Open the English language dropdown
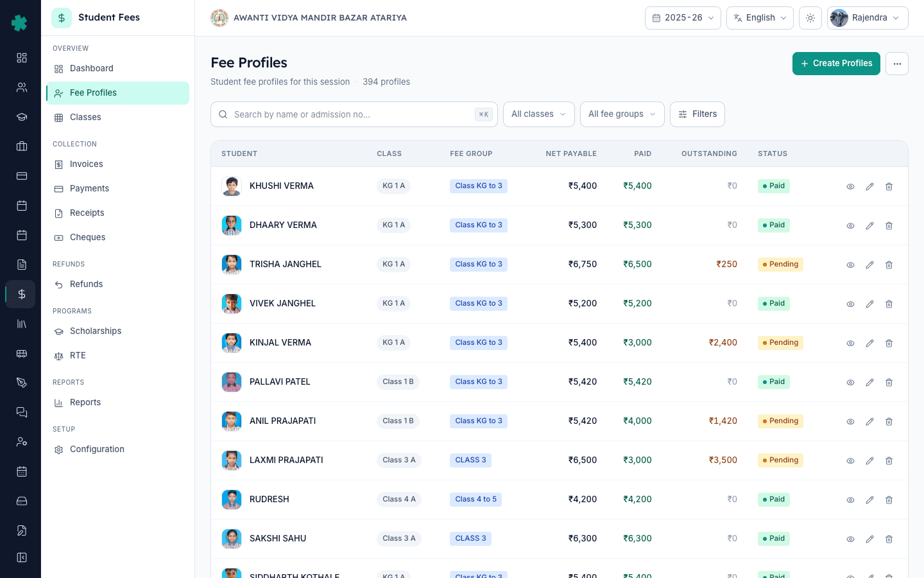This screenshot has width=924, height=578. [760, 18]
